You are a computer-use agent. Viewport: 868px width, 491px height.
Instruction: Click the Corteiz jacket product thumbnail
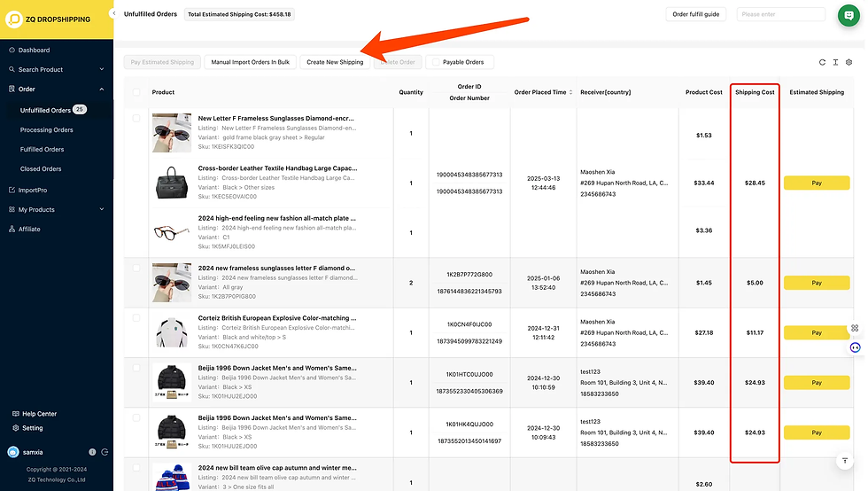tap(172, 332)
